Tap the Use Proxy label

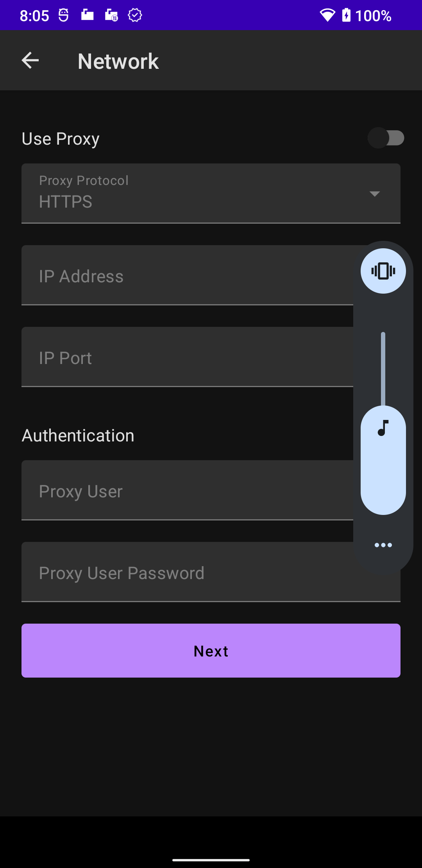tap(61, 139)
